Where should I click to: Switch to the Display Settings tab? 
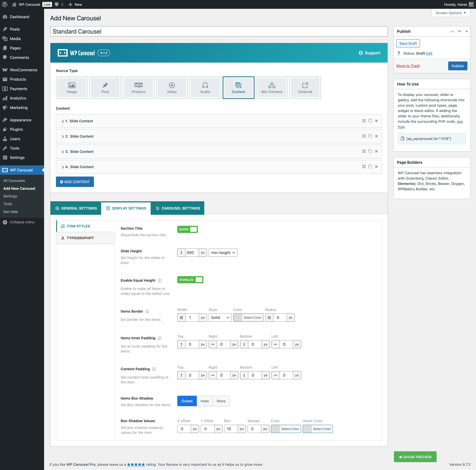click(126, 208)
